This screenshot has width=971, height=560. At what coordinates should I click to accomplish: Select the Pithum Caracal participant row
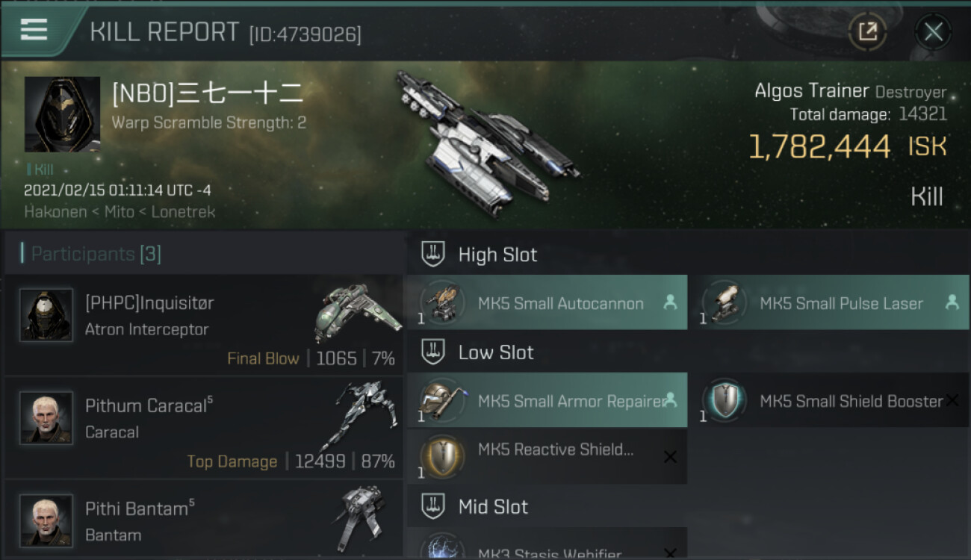point(204,428)
